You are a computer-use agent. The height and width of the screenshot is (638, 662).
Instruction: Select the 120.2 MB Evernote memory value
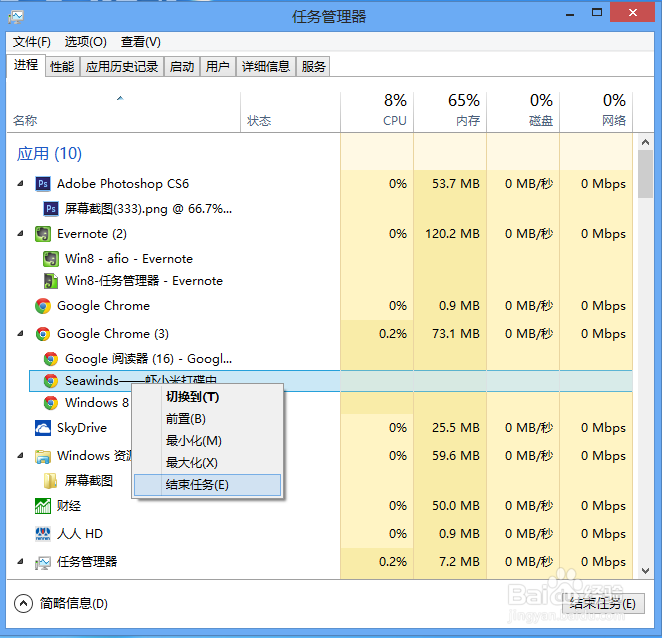452,234
